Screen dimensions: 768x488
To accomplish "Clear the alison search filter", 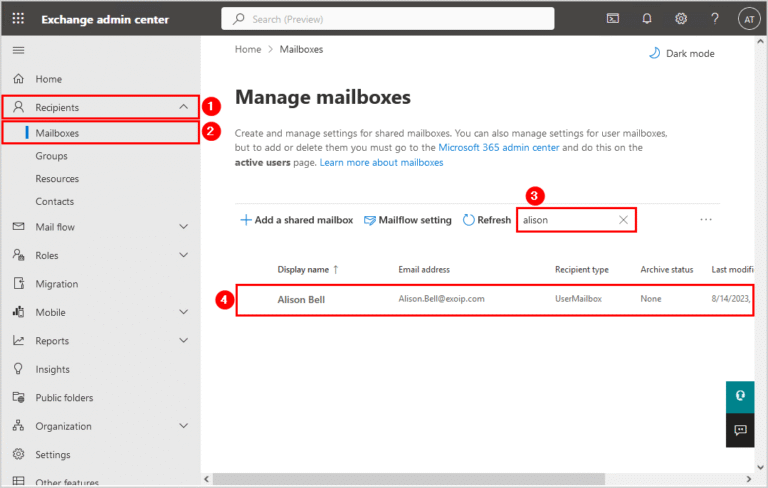I will [x=623, y=220].
